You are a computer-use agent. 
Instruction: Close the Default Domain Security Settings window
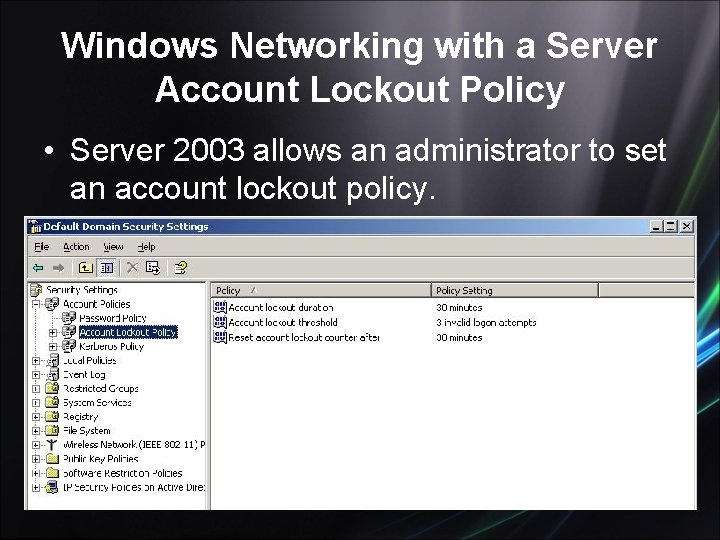686,226
